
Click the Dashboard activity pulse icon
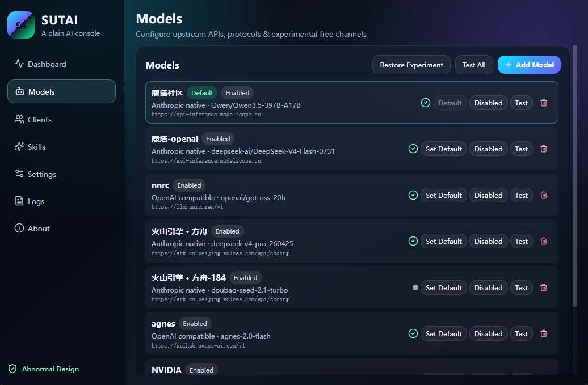[19, 64]
